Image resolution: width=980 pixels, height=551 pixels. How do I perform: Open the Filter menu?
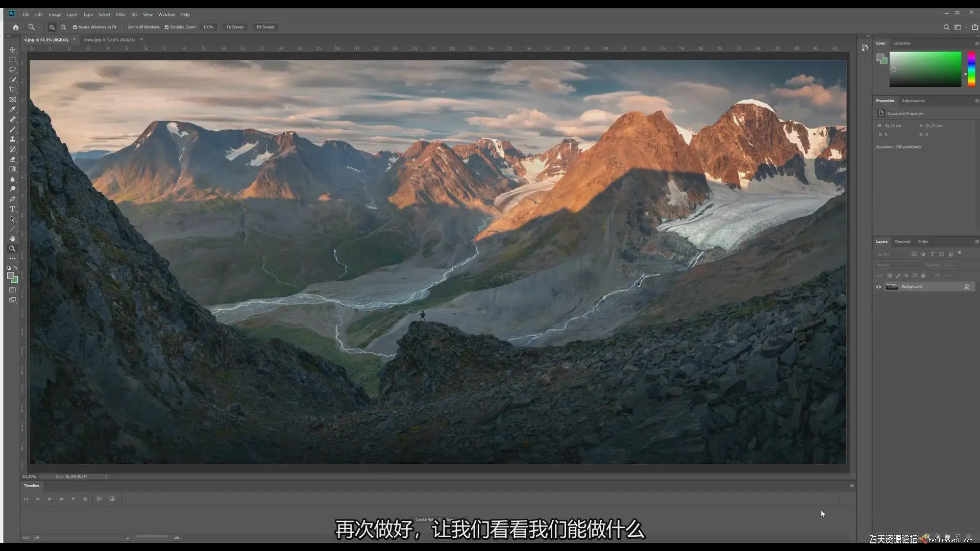point(120,14)
